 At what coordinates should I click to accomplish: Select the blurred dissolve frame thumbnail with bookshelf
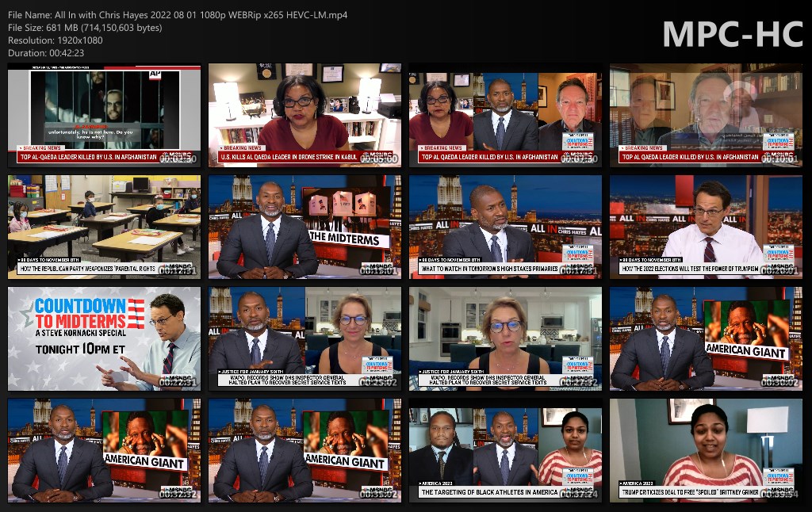707,116
